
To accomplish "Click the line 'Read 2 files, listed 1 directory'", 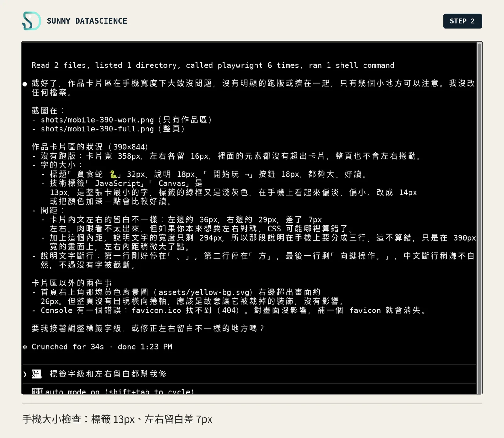I will [x=213, y=66].
